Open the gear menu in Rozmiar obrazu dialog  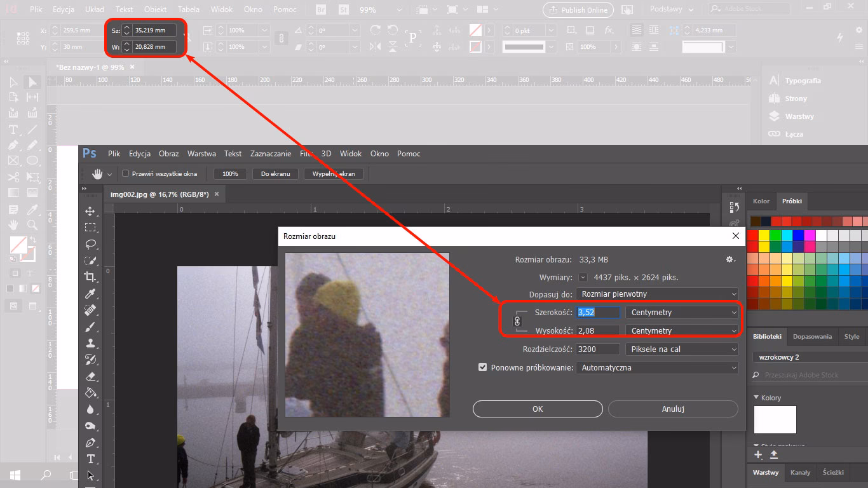click(x=731, y=259)
